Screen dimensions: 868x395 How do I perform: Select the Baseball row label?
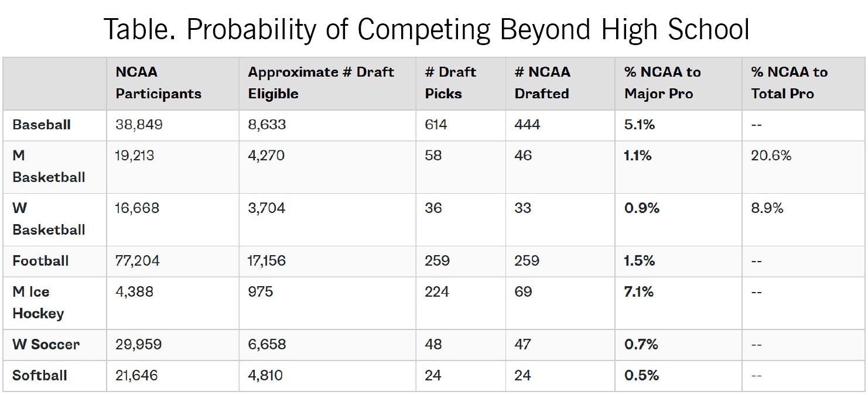[x=42, y=125]
